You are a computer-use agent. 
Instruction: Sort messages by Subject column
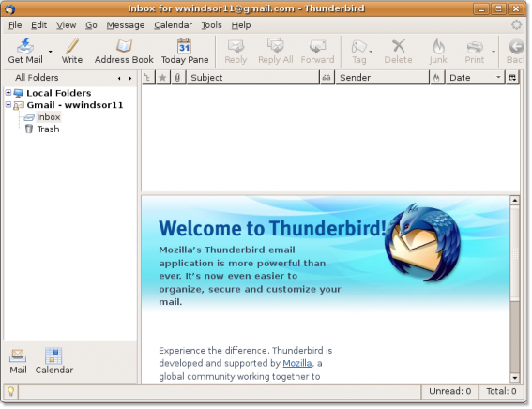pos(252,78)
